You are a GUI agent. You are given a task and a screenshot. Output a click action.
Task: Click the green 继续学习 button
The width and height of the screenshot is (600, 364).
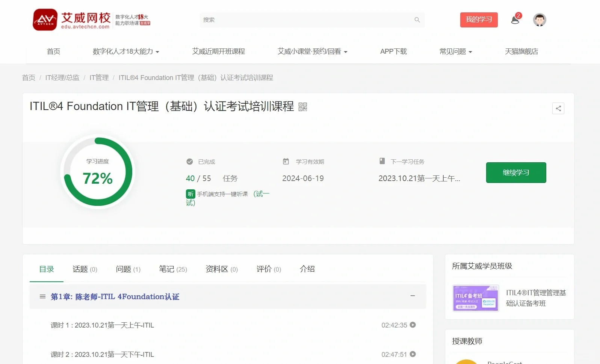pyautogui.click(x=516, y=173)
